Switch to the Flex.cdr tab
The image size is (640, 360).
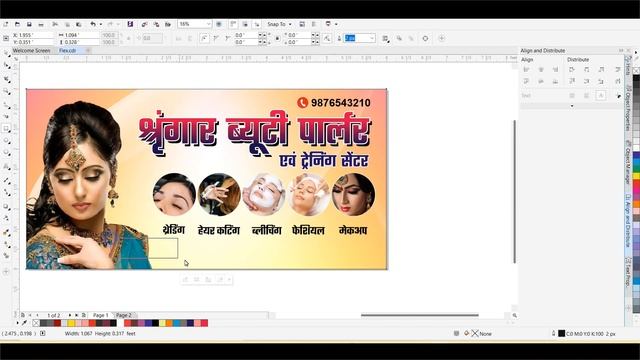(x=67, y=51)
